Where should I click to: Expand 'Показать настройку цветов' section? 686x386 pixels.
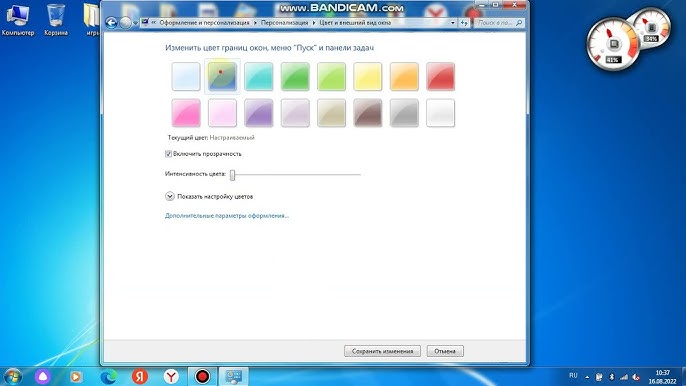(170, 197)
